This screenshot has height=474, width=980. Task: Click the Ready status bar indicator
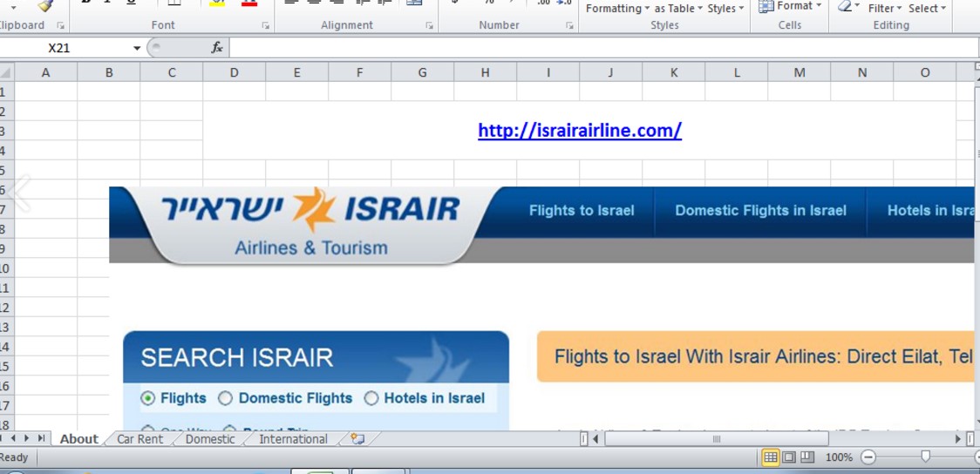(14, 457)
